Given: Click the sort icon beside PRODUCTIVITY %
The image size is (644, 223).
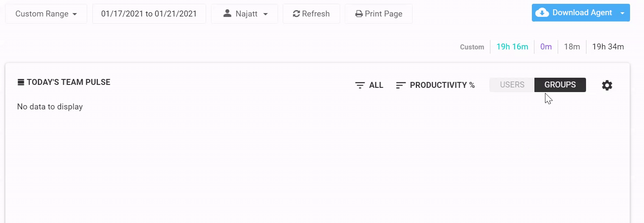Looking at the screenshot, I should 400,85.
